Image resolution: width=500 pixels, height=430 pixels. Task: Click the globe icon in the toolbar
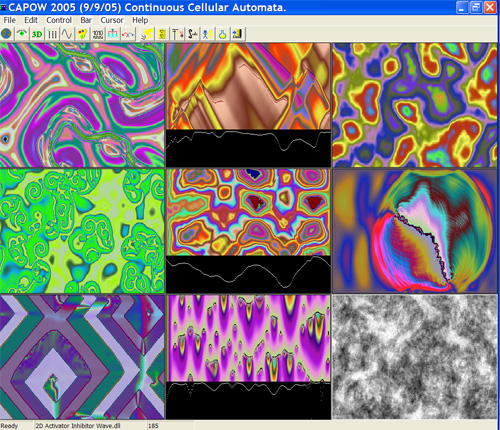click(x=6, y=34)
